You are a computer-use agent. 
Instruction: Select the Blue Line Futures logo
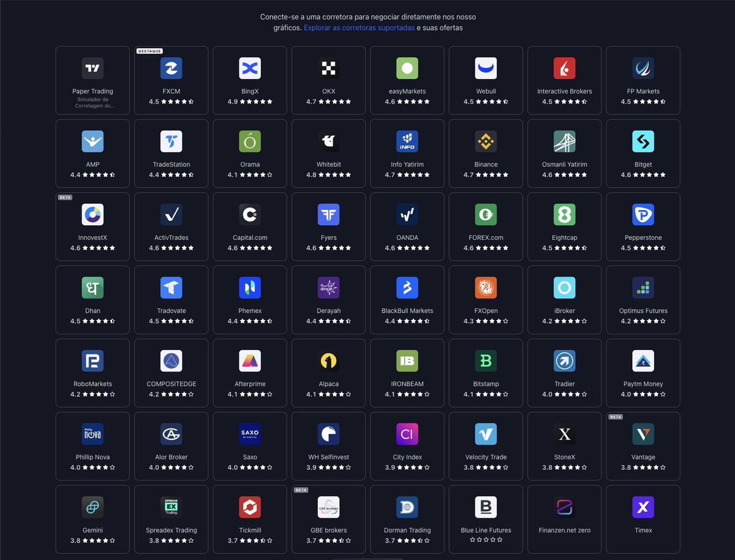(x=486, y=507)
